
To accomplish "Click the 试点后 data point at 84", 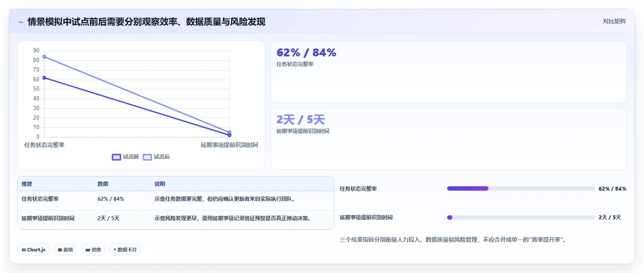I will point(44,57).
